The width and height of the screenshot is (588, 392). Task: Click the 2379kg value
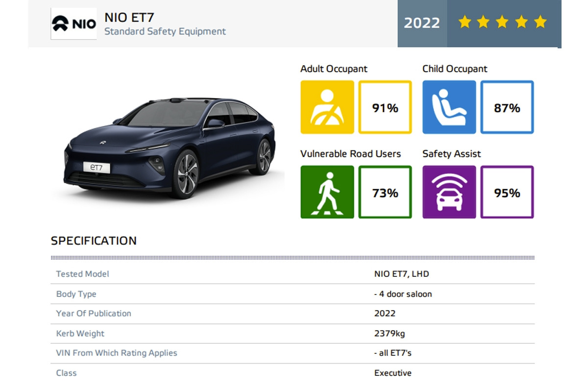click(x=390, y=334)
